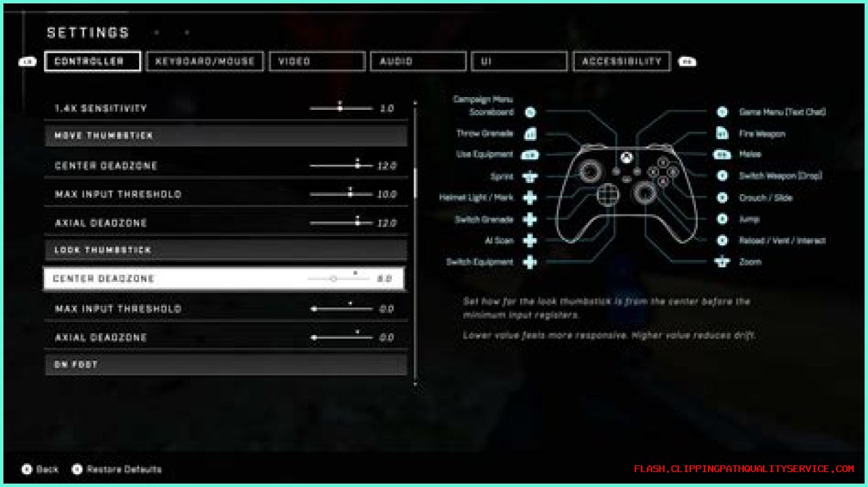
Task: Click the AI Scan d-pad icon
Action: click(x=530, y=241)
